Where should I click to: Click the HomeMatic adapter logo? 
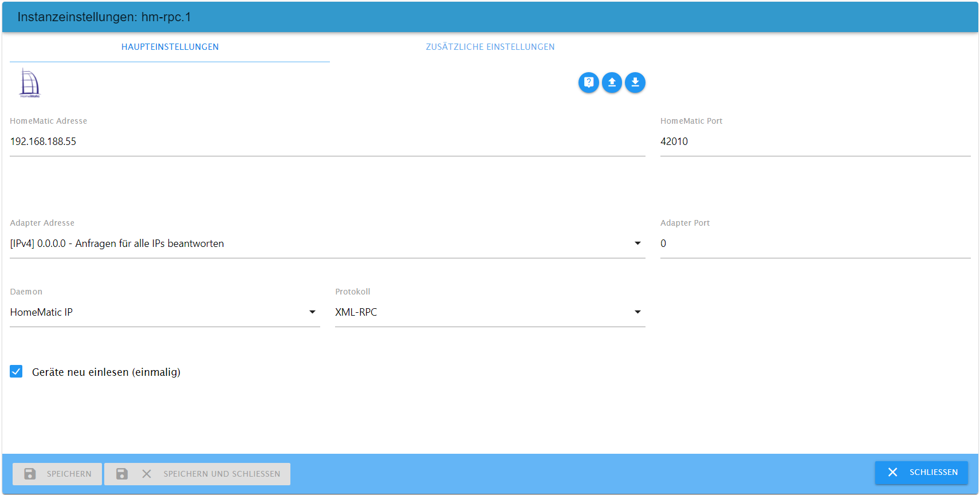click(30, 83)
